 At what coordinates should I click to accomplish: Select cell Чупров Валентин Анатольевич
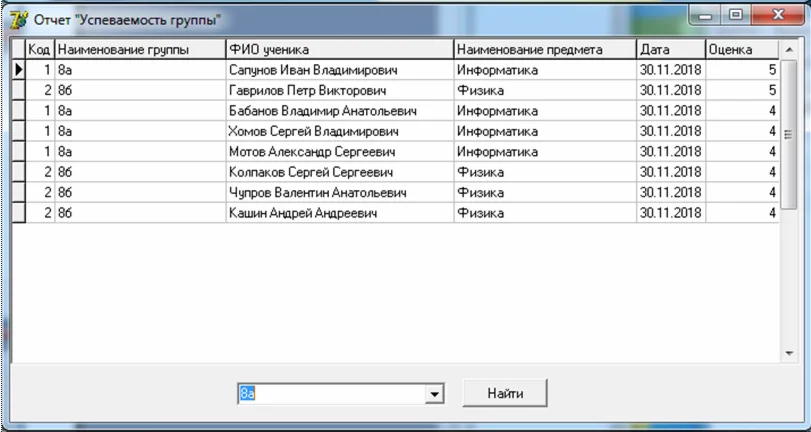(x=340, y=192)
